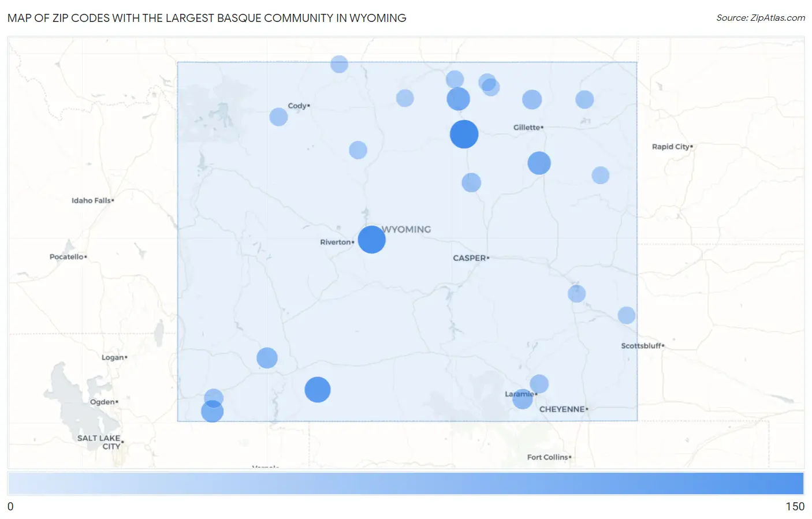Click the legend maximum value 150
The width and height of the screenshot is (812, 519).
[795, 506]
